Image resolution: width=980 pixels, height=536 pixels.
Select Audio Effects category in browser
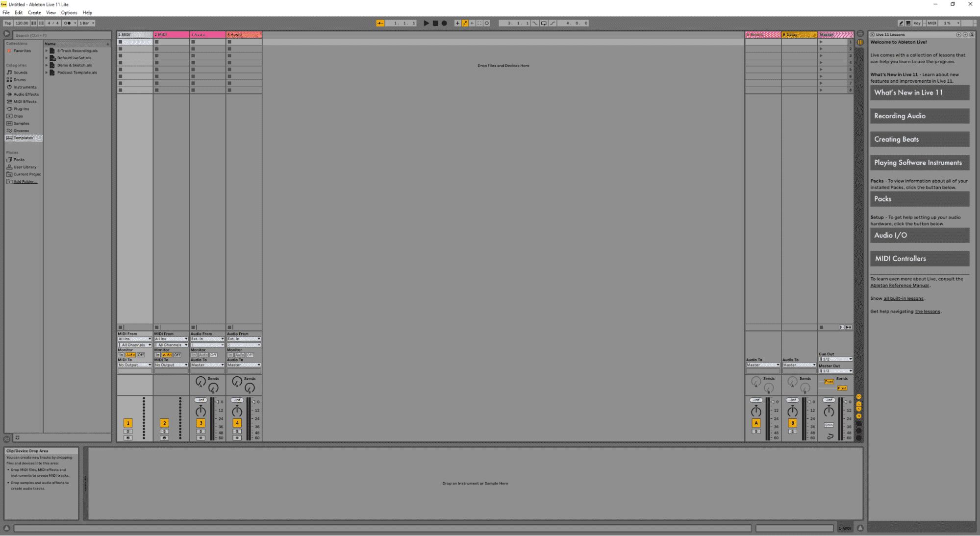click(x=25, y=94)
